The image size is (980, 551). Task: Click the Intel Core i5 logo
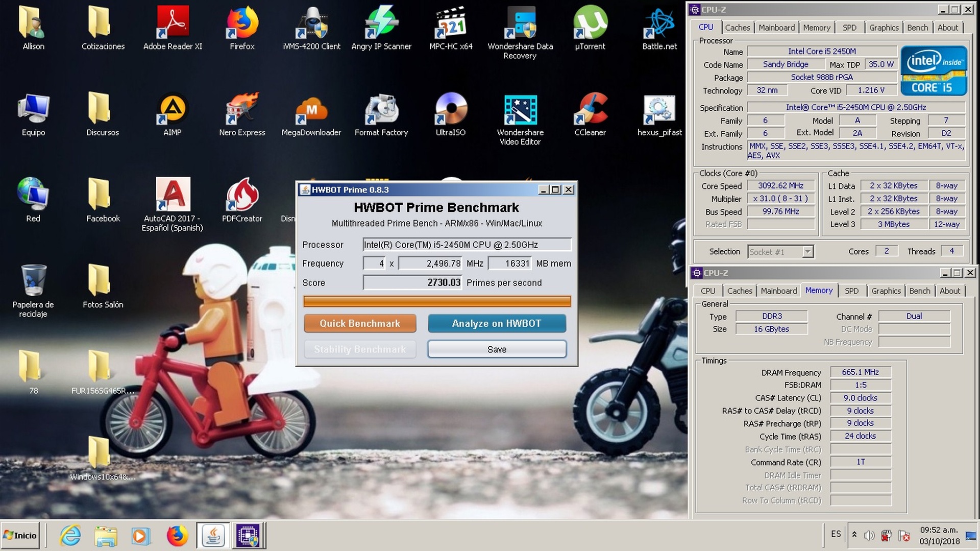click(x=934, y=70)
